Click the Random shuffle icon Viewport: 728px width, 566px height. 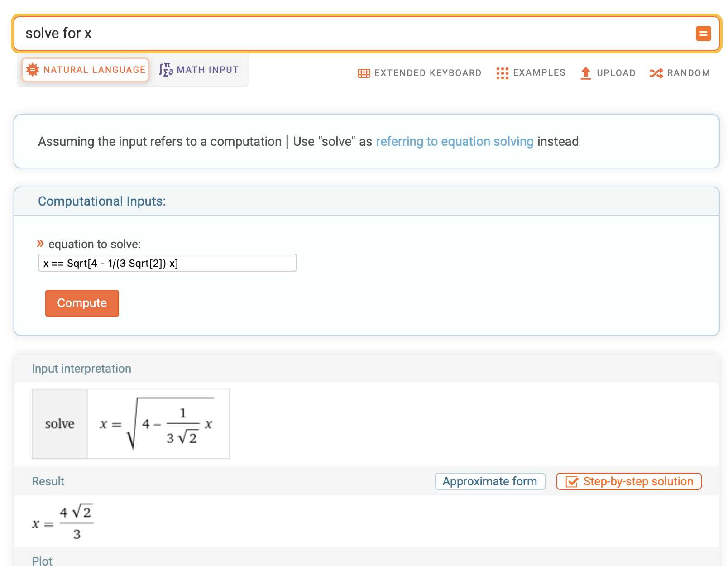point(656,73)
